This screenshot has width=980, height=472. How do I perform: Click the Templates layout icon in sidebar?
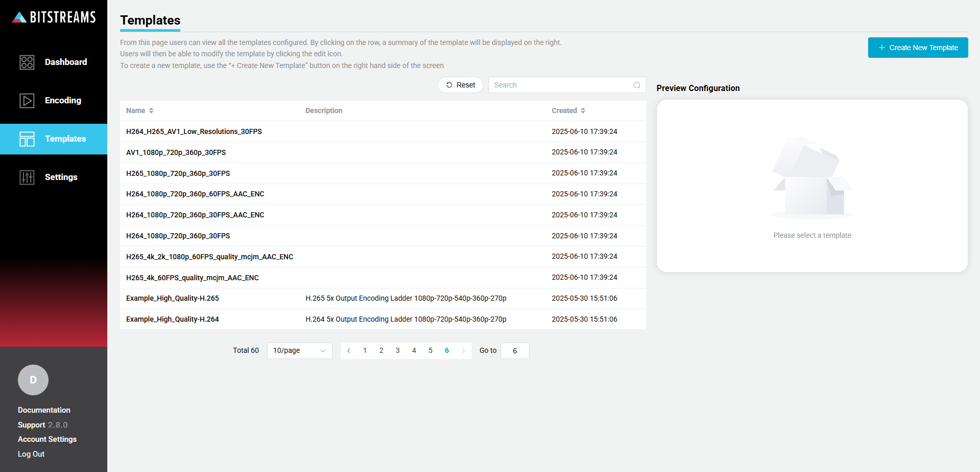click(27, 139)
